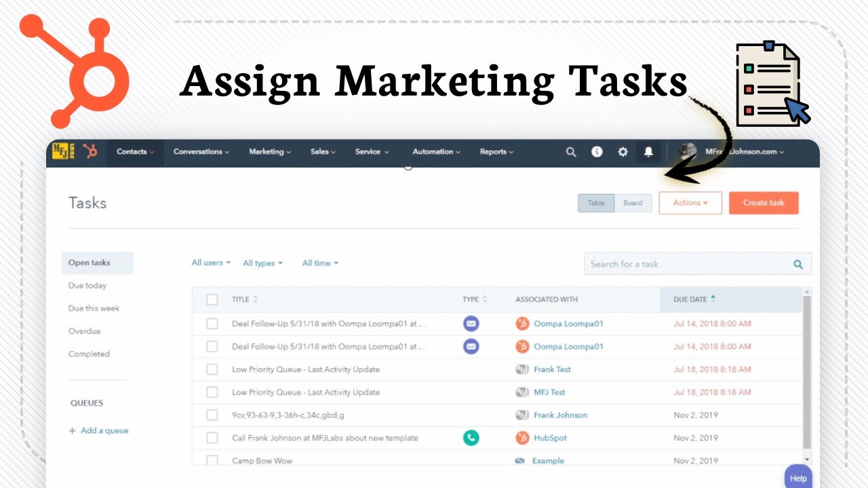Expand the Conversations navbar menu
The height and width of the screenshot is (488, 868).
coord(201,152)
